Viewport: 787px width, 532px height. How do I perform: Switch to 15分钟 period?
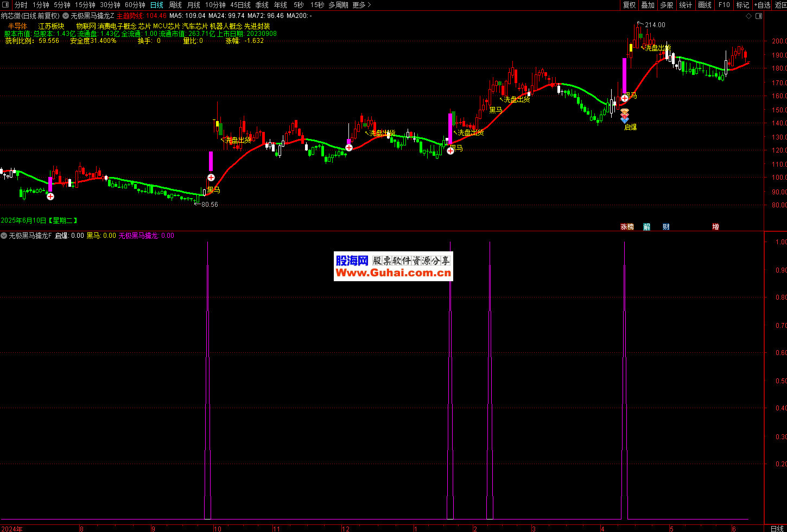[x=85, y=5]
